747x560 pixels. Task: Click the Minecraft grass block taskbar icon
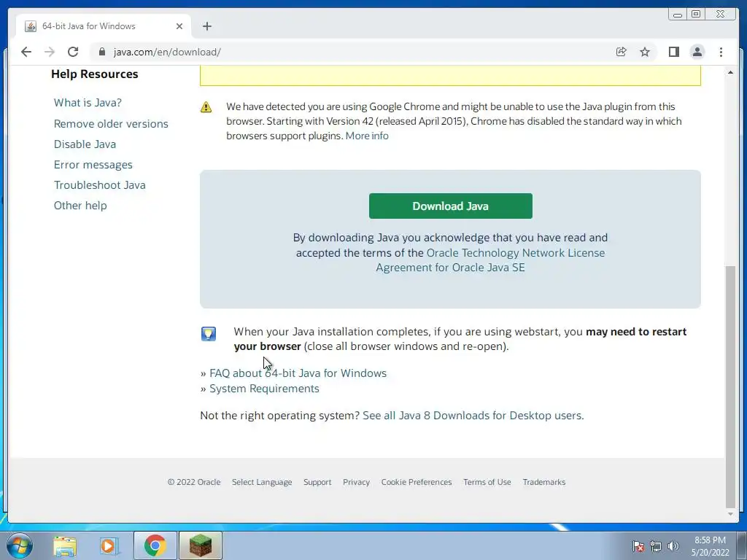click(x=201, y=545)
